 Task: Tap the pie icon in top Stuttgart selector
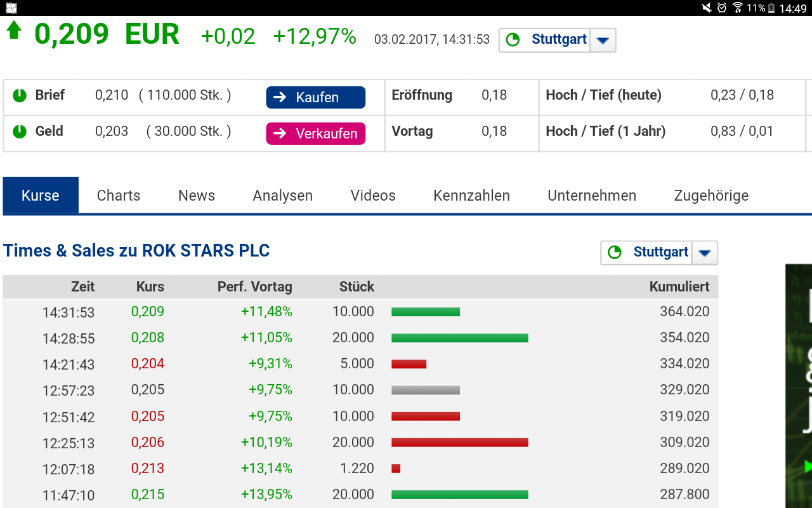pos(513,40)
